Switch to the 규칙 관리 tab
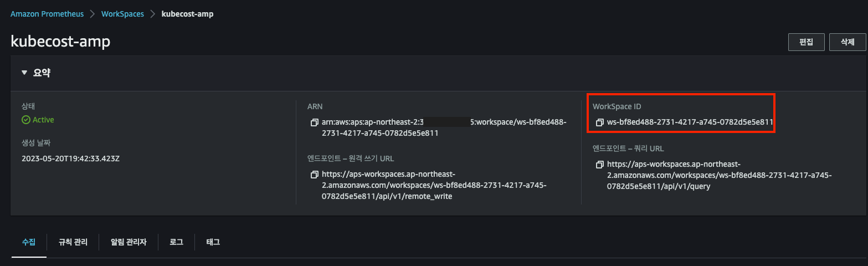This screenshot has width=868, height=266. click(73, 242)
